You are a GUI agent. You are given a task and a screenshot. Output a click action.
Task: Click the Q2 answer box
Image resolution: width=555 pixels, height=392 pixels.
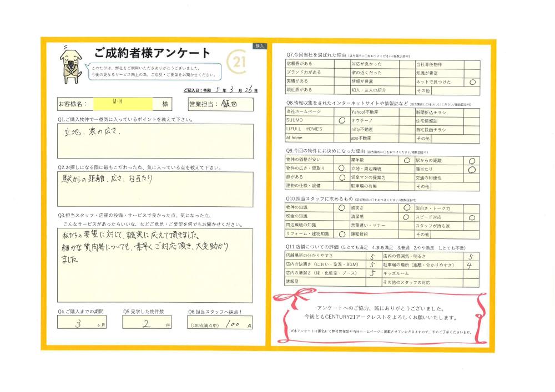(155, 190)
